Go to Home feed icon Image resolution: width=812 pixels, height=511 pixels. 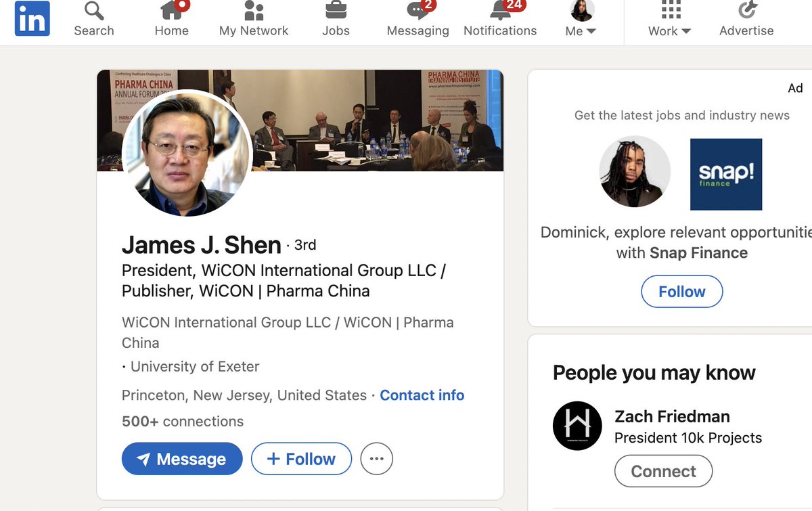[171, 12]
